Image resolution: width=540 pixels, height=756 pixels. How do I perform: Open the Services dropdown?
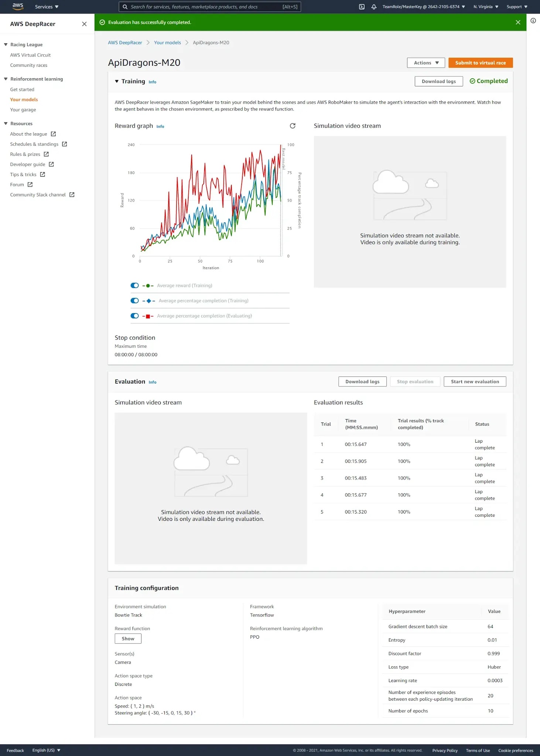pos(47,7)
